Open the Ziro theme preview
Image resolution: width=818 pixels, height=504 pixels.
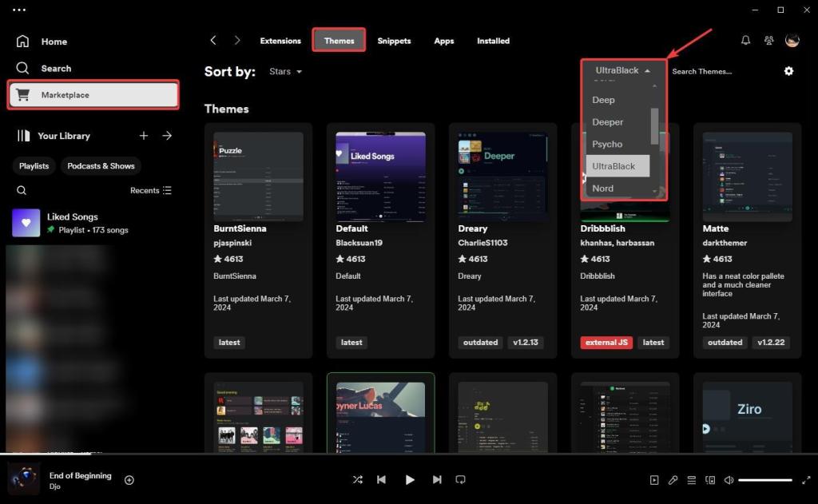tap(747, 417)
